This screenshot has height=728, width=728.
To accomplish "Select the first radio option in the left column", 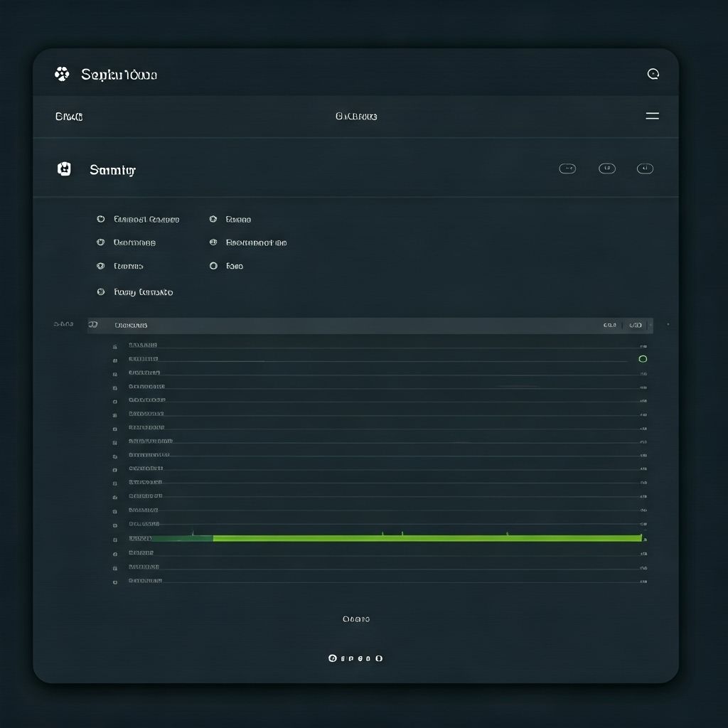I will (100, 220).
